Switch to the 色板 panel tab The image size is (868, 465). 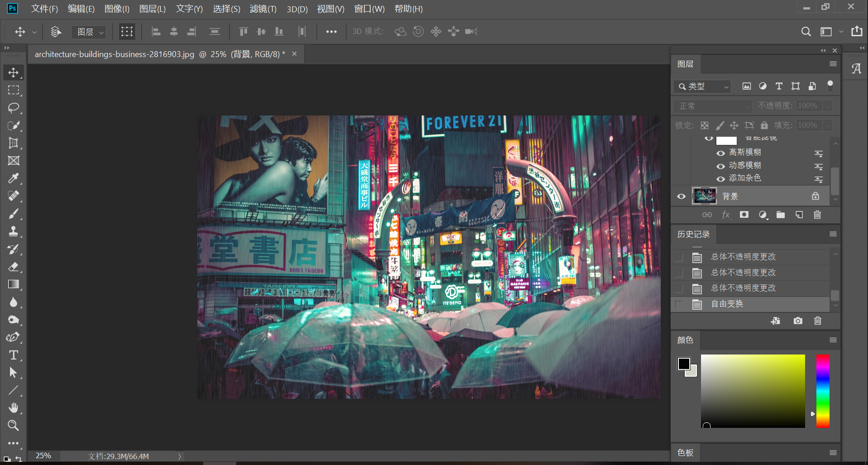coord(685,453)
